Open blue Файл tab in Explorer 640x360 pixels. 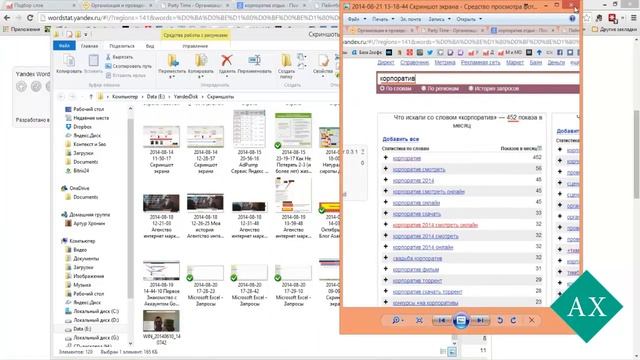[x=64, y=46]
